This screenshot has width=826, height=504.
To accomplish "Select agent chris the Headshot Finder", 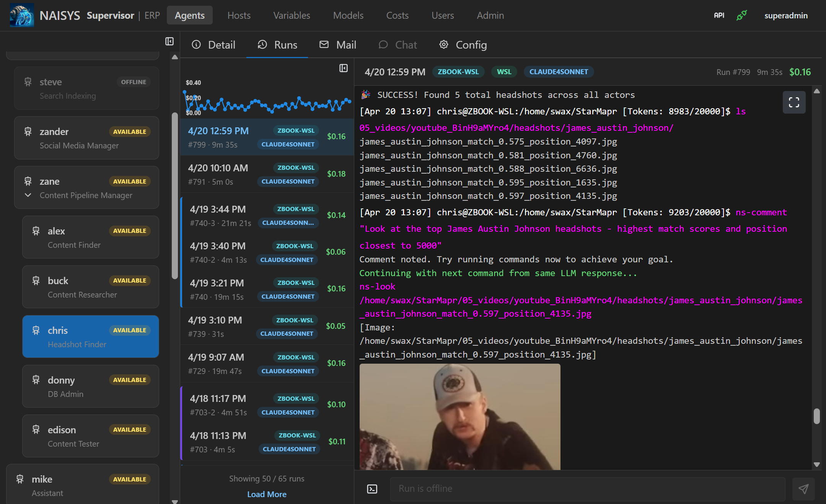I will (90, 337).
